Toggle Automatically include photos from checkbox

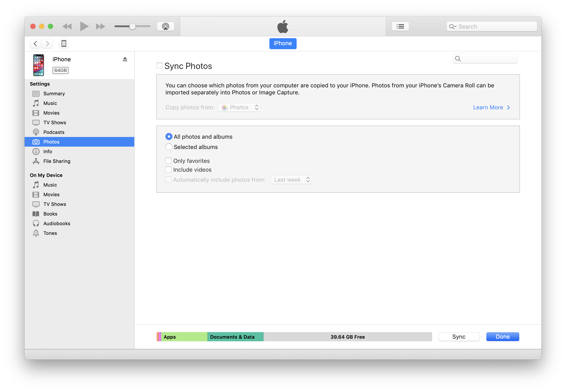click(168, 180)
